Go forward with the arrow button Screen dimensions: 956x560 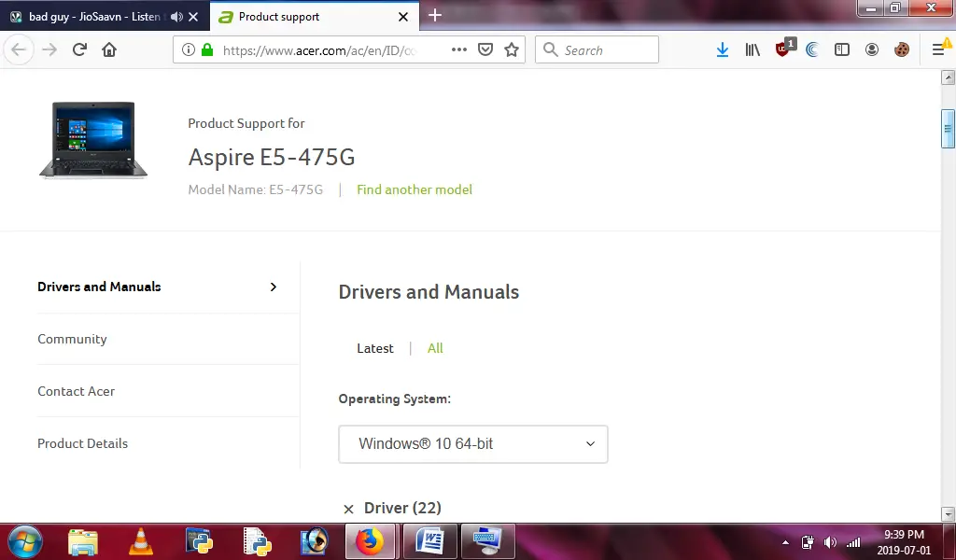click(x=49, y=50)
